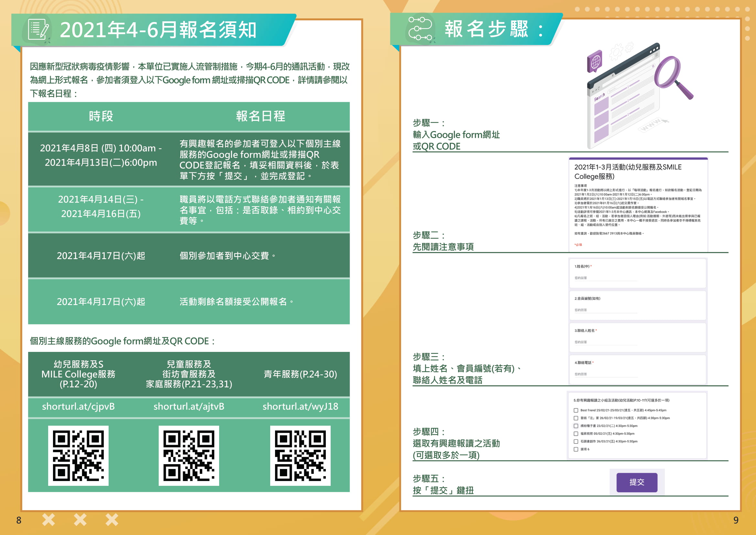Image resolution: width=756 pixels, height=535 pixels.
Task: Tick the 繽紛種子畫 23/02/21 checkbox
Action: click(576, 426)
